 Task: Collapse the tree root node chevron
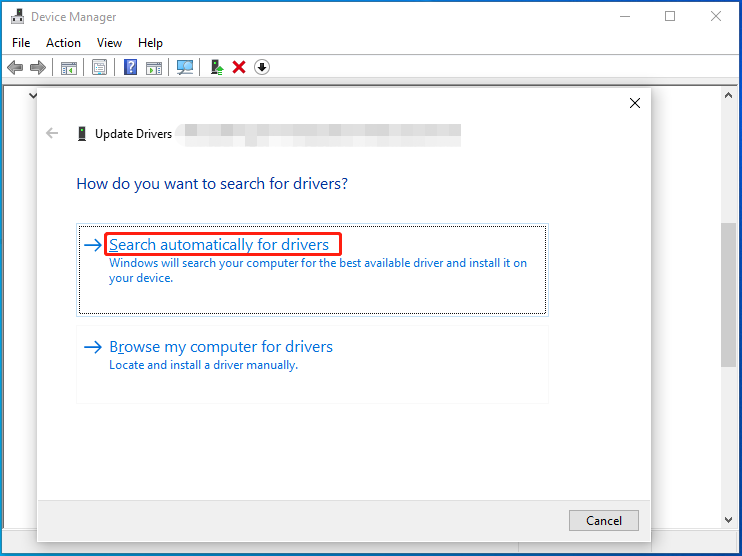pos(33,96)
